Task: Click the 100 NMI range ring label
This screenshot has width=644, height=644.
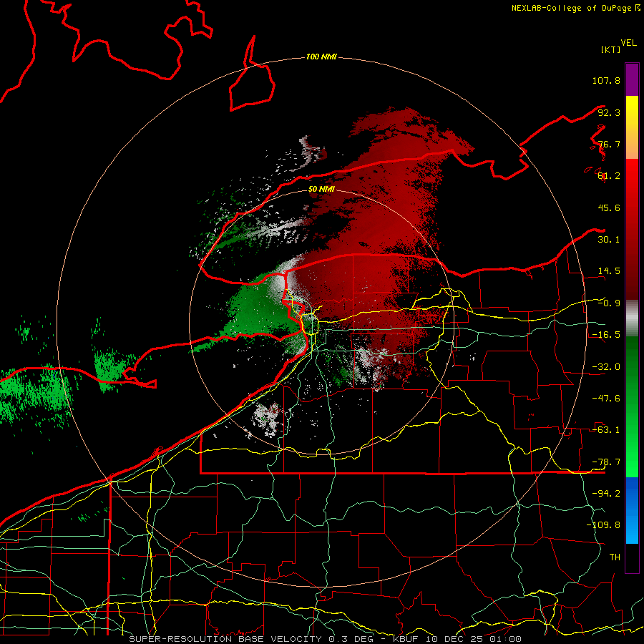Action: coord(321,57)
